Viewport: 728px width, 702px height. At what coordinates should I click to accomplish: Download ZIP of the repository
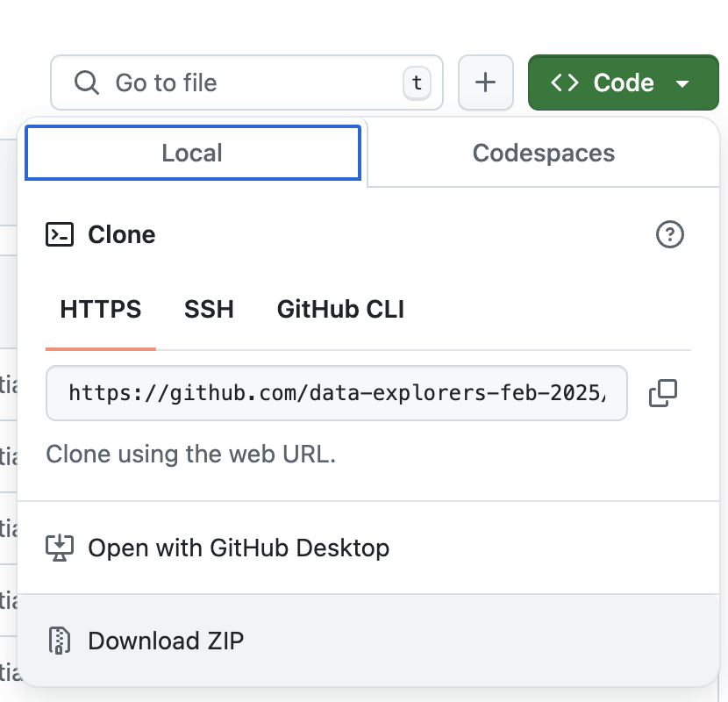368,641
